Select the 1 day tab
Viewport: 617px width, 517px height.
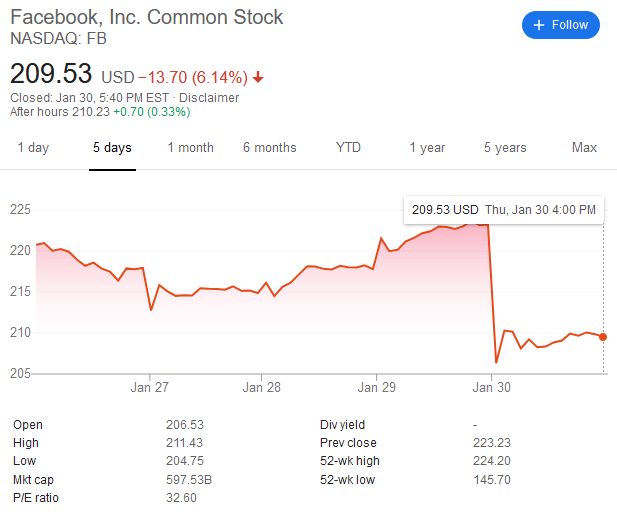tap(33, 148)
